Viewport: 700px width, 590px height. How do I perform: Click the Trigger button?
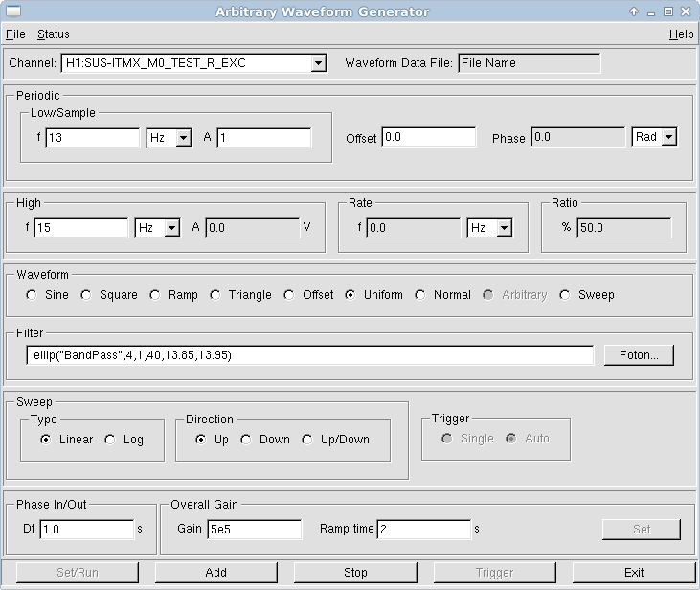coord(495,572)
